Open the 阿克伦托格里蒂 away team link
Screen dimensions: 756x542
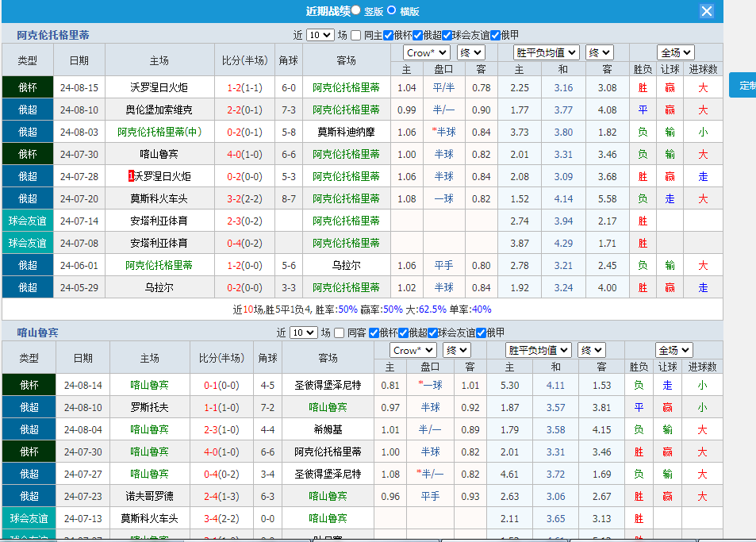tap(347, 87)
